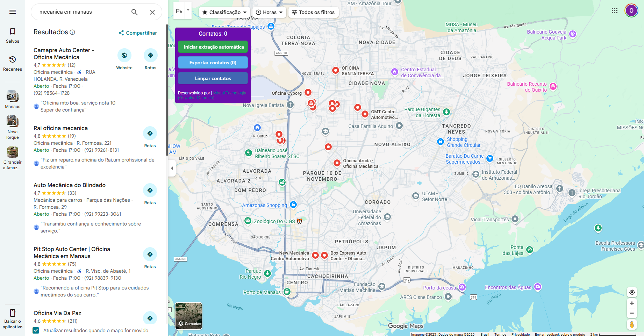This screenshot has width=644, height=336.
Task: Start Iniciar extração automática
Action: click(213, 47)
